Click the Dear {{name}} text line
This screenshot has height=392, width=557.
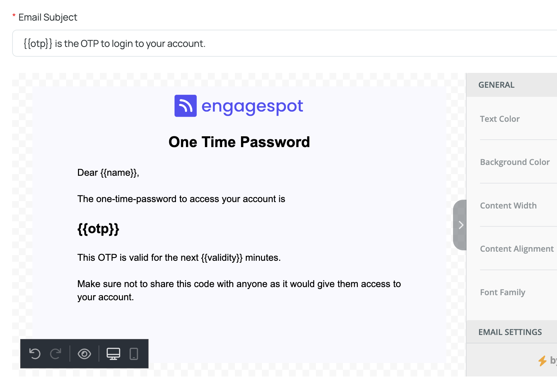[108, 173]
